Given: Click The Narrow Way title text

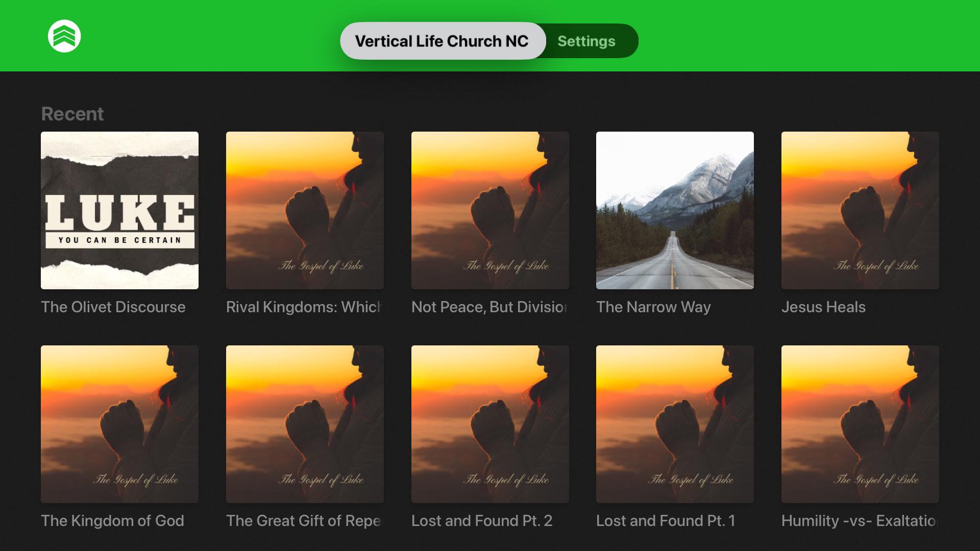Looking at the screenshot, I should pyautogui.click(x=653, y=307).
